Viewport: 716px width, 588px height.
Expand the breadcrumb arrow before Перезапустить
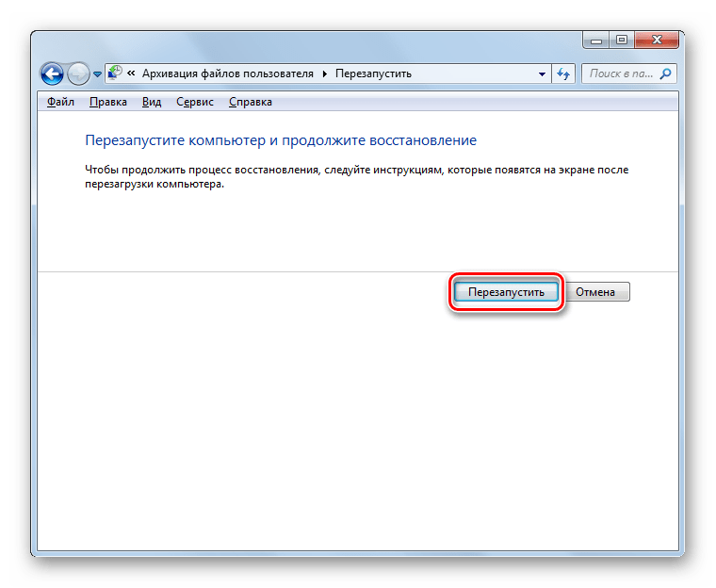325,74
